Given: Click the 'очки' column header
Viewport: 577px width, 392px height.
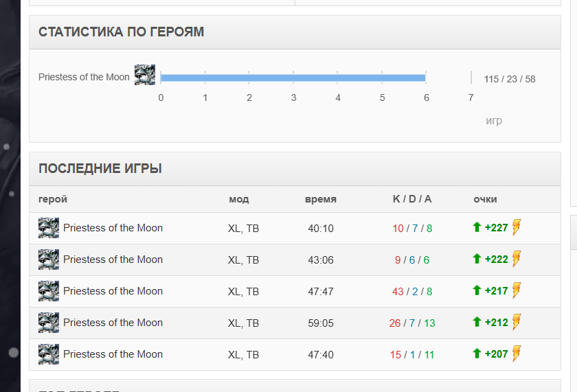Looking at the screenshot, I should tap(485, 199).
